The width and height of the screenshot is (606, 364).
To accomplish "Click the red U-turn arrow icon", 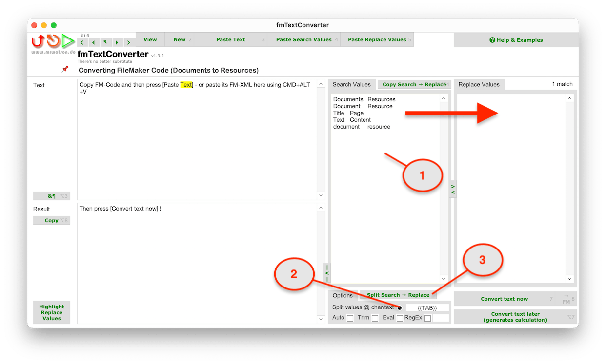I will pos(38,41).
